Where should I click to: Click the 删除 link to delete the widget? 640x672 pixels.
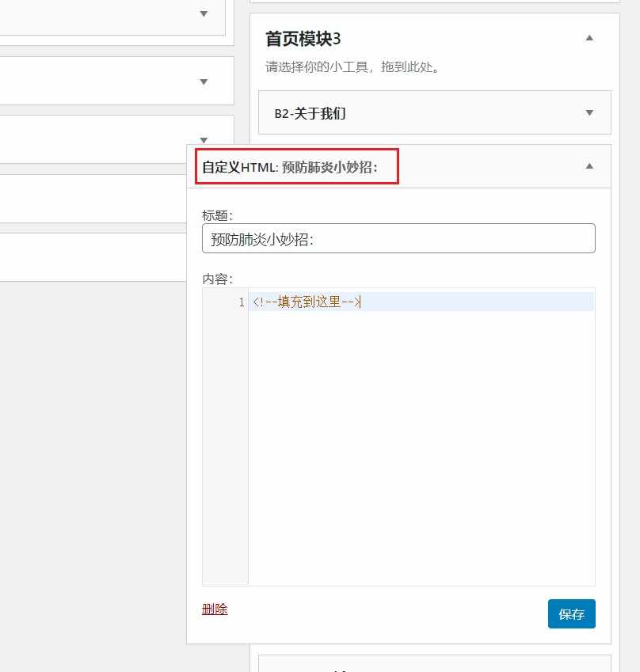[x=214, y=609]
